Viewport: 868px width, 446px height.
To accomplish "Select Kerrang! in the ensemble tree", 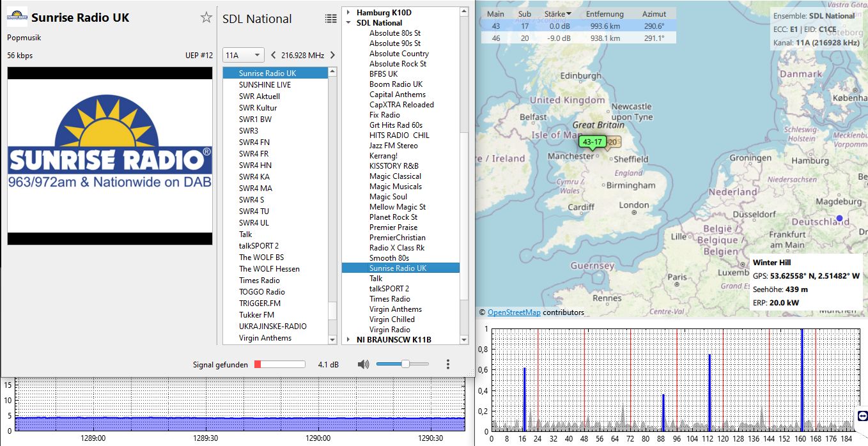I will (384, 156).
